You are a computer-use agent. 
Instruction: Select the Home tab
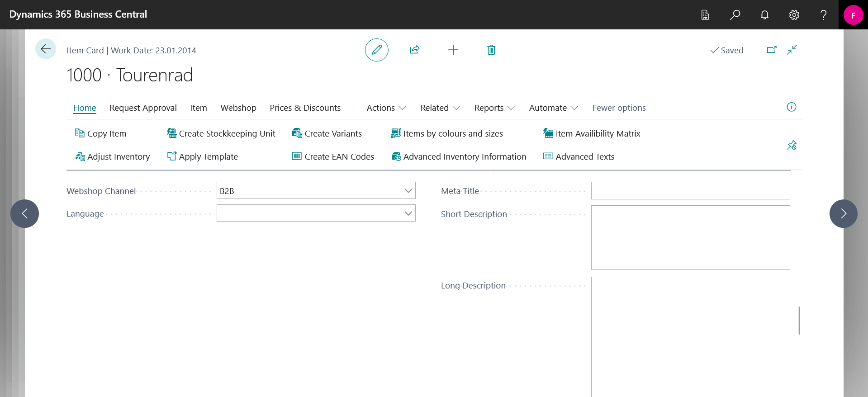[x=85, y=108]
